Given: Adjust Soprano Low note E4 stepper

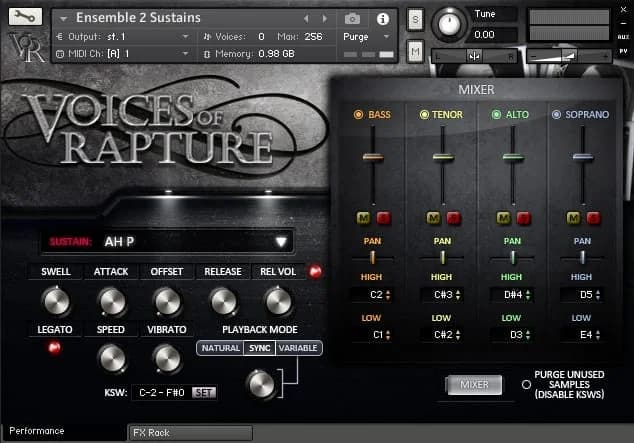Looking at the screenshot, I should point(598,335).
